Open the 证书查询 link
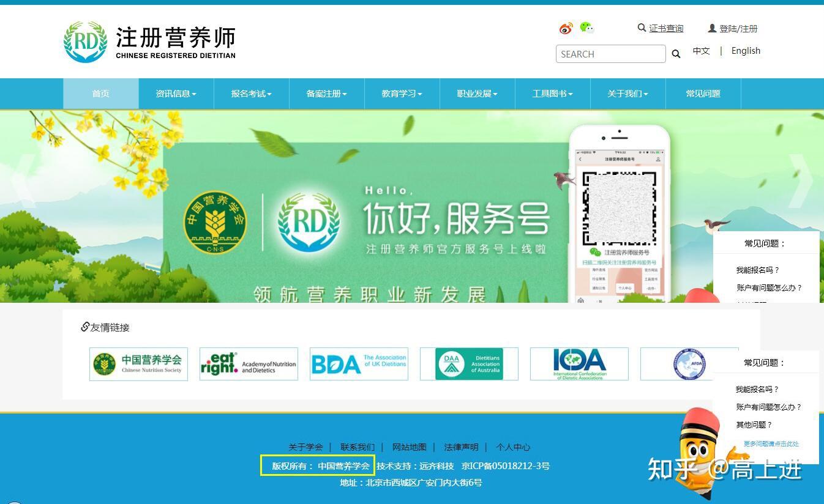This screenshot has width=824, height=504. click(666, 28)
